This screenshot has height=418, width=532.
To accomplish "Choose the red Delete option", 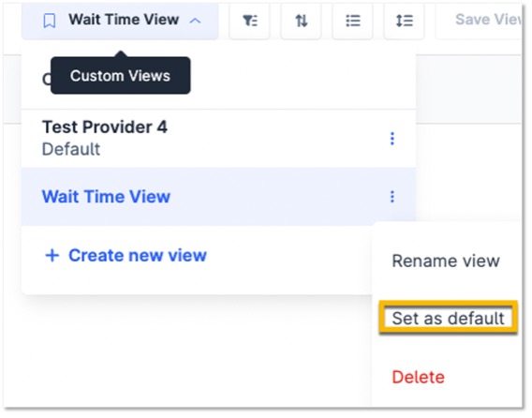I will 418,377.
